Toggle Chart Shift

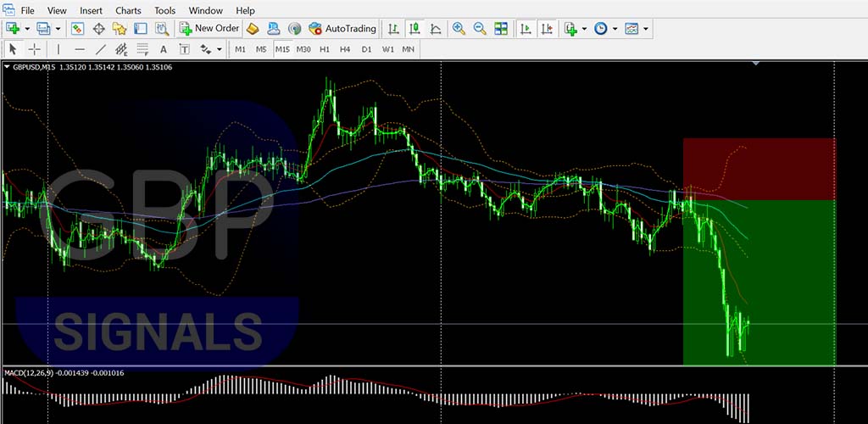[x=547, y=28]
